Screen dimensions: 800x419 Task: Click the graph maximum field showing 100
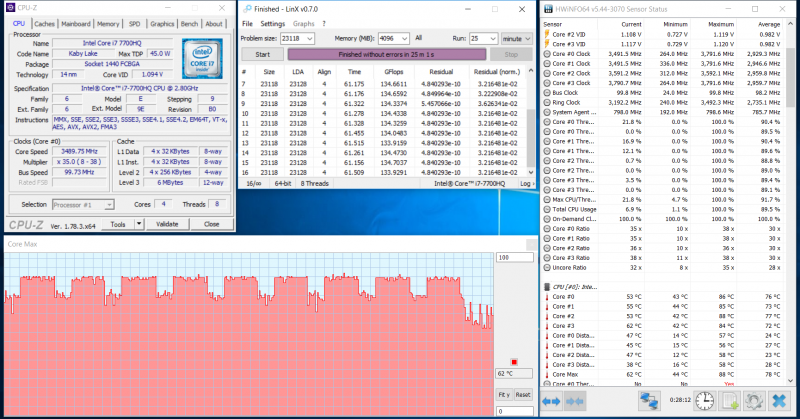pos(514,258)
